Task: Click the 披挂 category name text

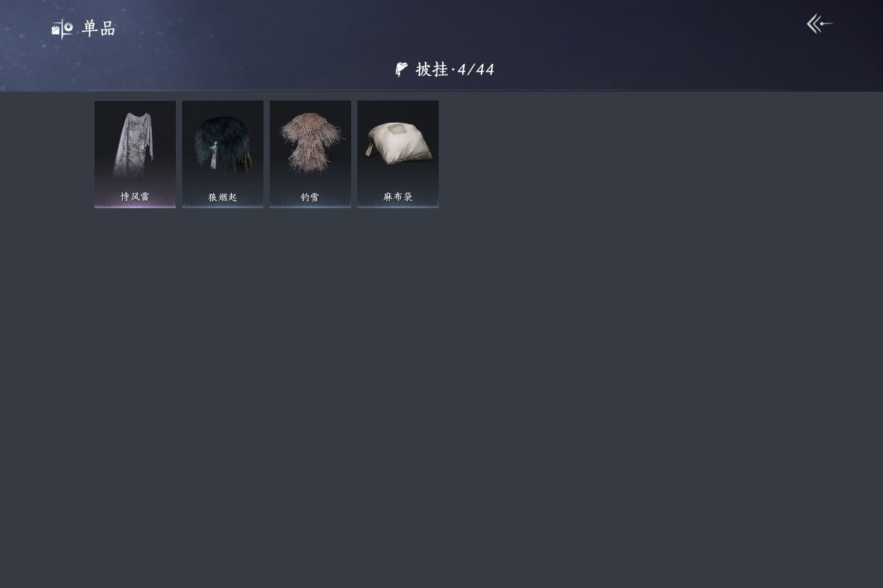Action: point(432,69)
